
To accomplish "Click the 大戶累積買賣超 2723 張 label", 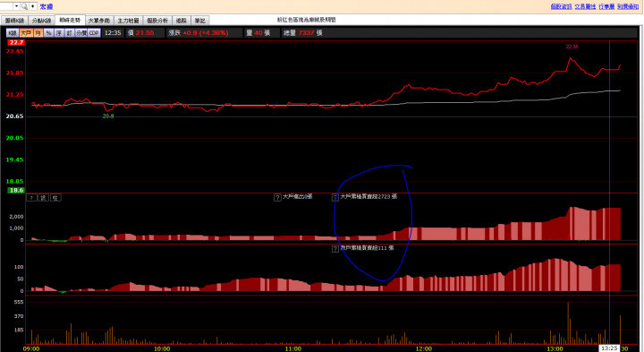I will coord(369,196).
